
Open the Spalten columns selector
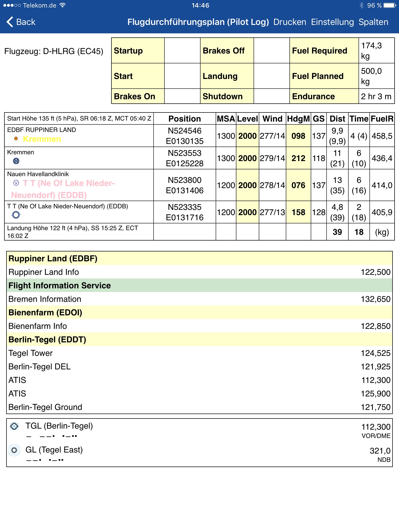click(373, 22)
